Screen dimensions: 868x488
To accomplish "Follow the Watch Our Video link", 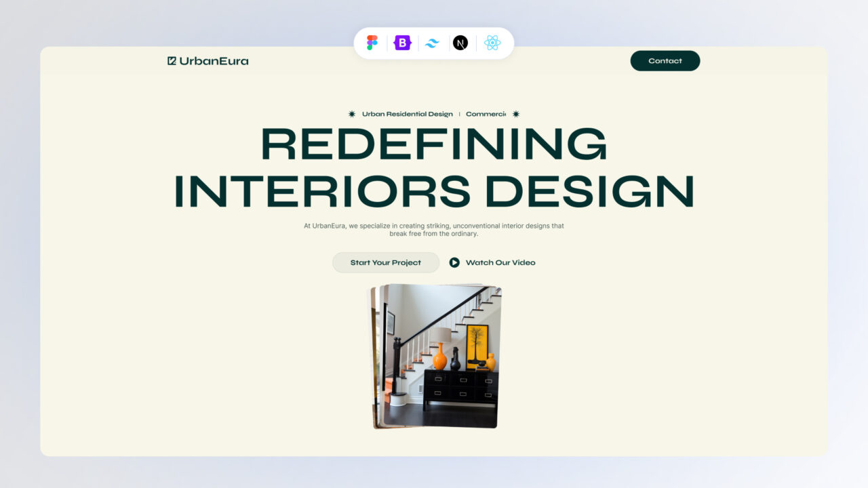I will click(x=500, y=263).
